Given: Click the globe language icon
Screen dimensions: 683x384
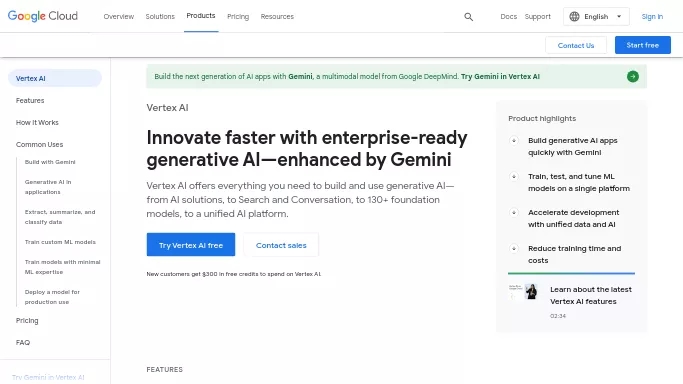Looking at the screenshot, I should (x=575, y=17).
